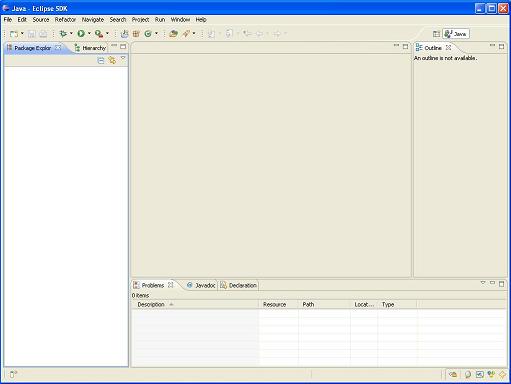Image resolution: width=511 pixels, height=384 pixels.
Task: Switch to the Hierarchy tab
Action: [x=90, y=48]
